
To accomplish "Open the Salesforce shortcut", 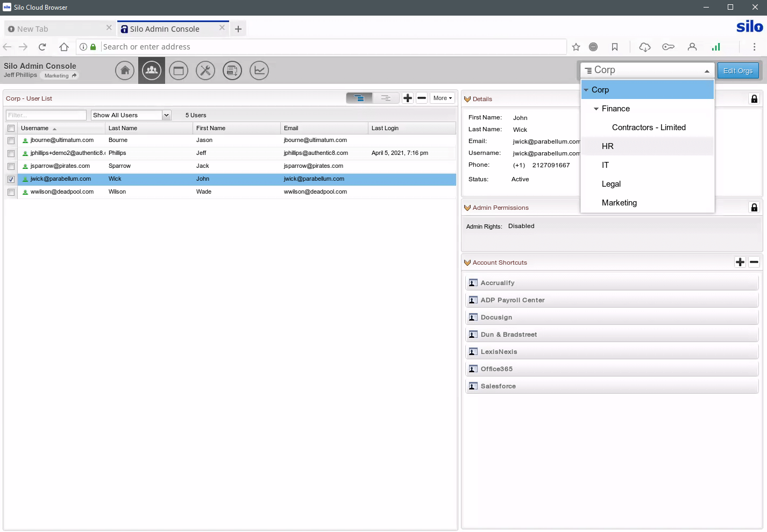I will [x=612, y=386].
